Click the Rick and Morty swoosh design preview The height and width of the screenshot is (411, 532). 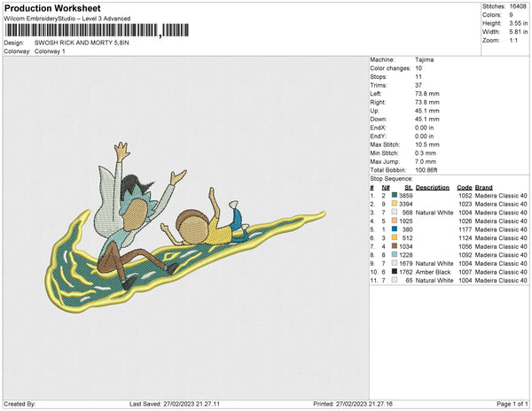(185, 228)
